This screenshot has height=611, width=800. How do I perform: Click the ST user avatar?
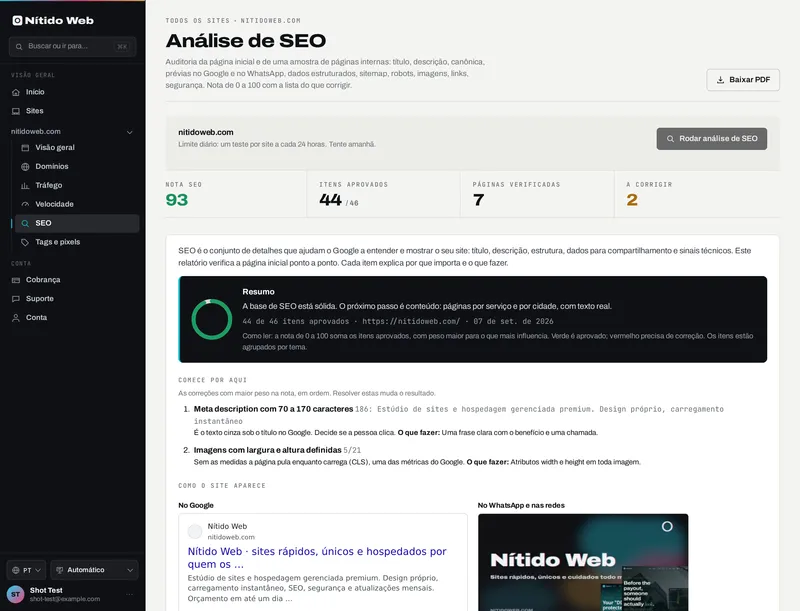point(15,594)
